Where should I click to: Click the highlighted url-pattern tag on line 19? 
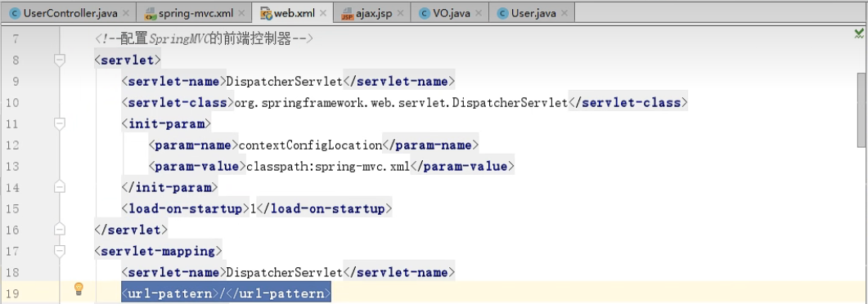click(227, 293)
